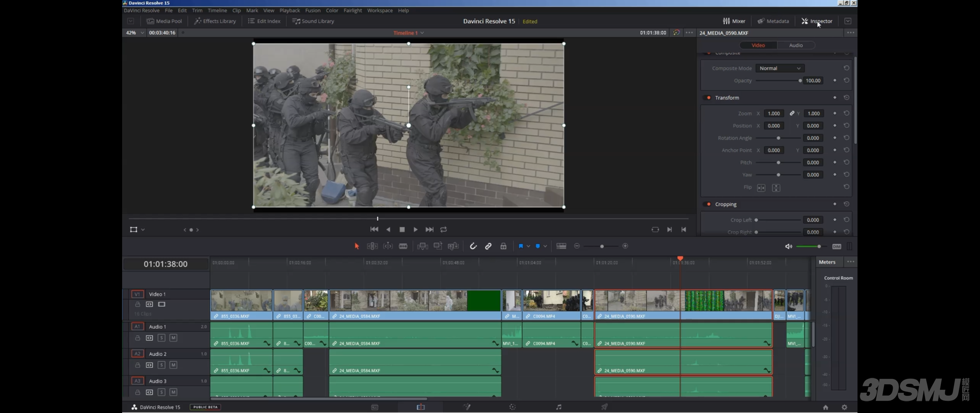Open the viewer options three-dot menu
The width and height of the screenshot is (980, 413).
pos(689,33)
